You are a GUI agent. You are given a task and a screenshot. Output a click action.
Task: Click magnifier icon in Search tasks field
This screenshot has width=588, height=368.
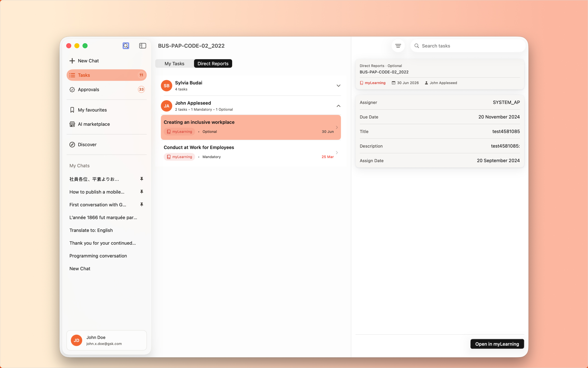point(417,46)
